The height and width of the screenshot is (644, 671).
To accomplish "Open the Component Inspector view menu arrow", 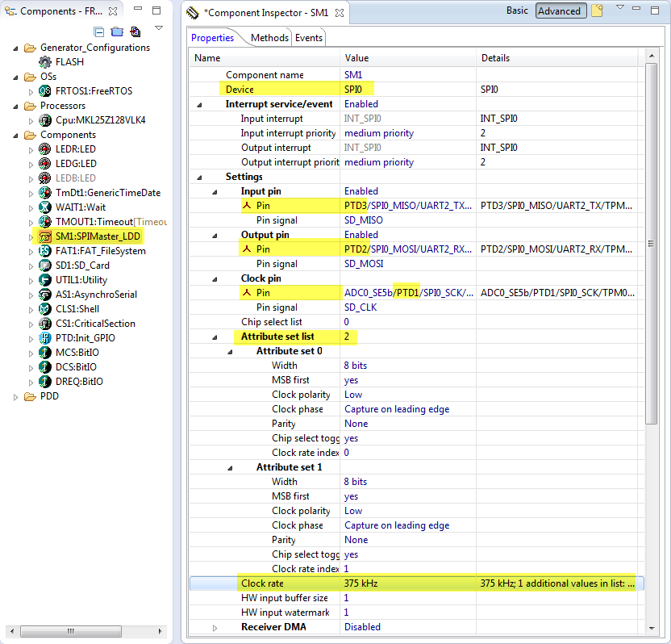I will click(x=619, y=8).
